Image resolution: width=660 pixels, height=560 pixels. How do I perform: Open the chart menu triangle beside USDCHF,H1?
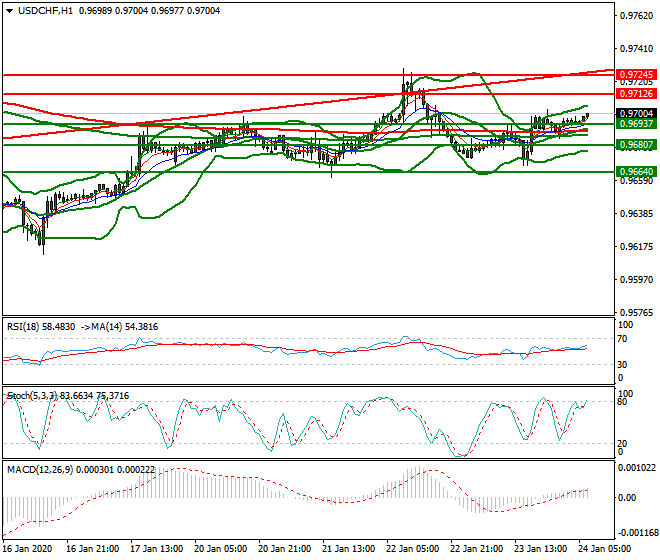(x=9, y=11)
